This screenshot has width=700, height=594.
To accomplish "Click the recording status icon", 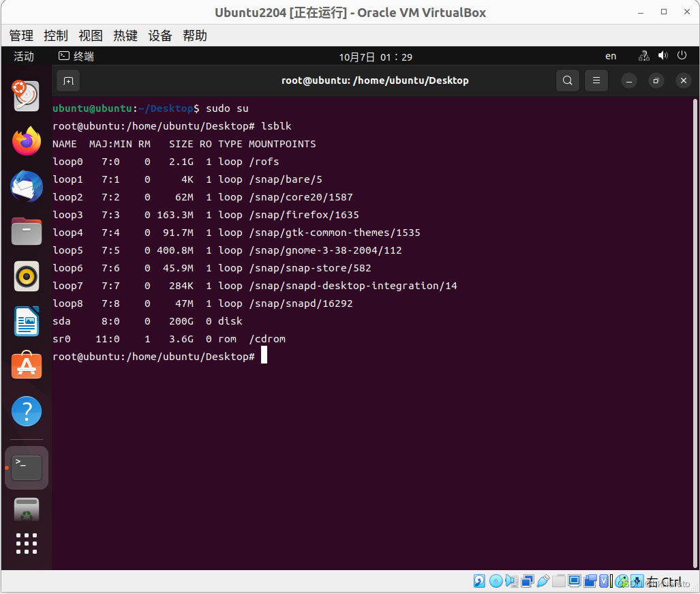I will [x=590, y=581].
